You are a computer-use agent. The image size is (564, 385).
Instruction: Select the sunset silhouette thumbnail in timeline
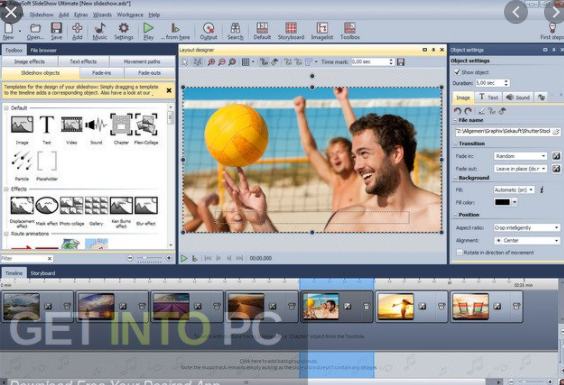396,307
